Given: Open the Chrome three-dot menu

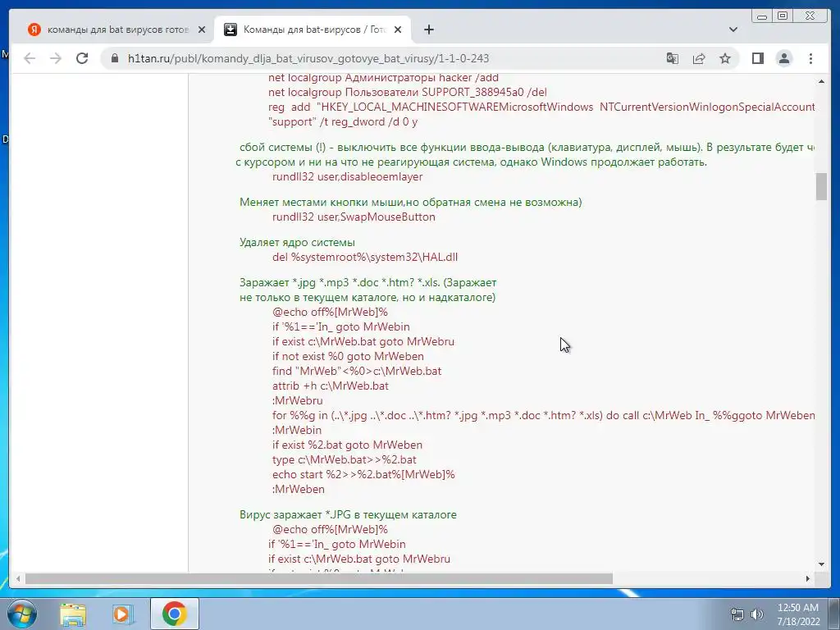Looking at the screenshot, I should coord(810,58).
